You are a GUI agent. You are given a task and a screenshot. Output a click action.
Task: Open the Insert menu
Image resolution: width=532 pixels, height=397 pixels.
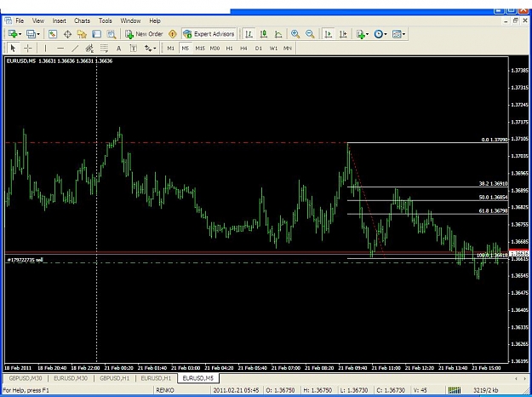(59, 20)
